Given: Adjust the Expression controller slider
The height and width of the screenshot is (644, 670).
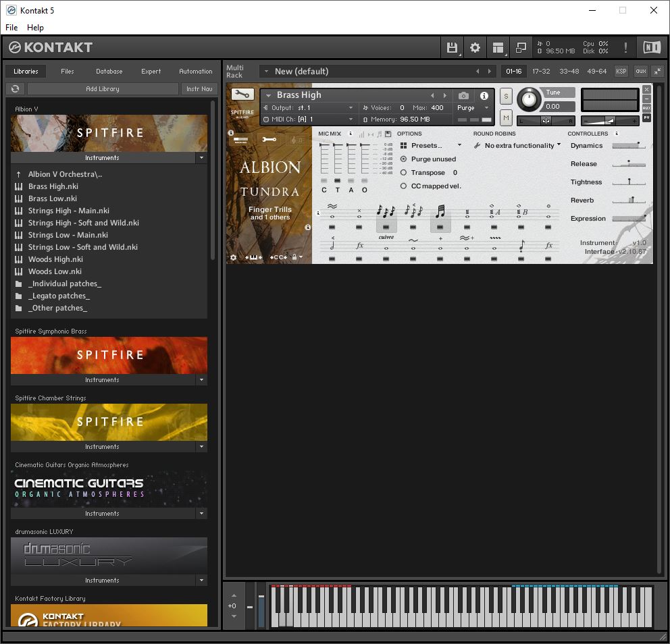Looking at the screenshot, I should click(x=629, y=218).
